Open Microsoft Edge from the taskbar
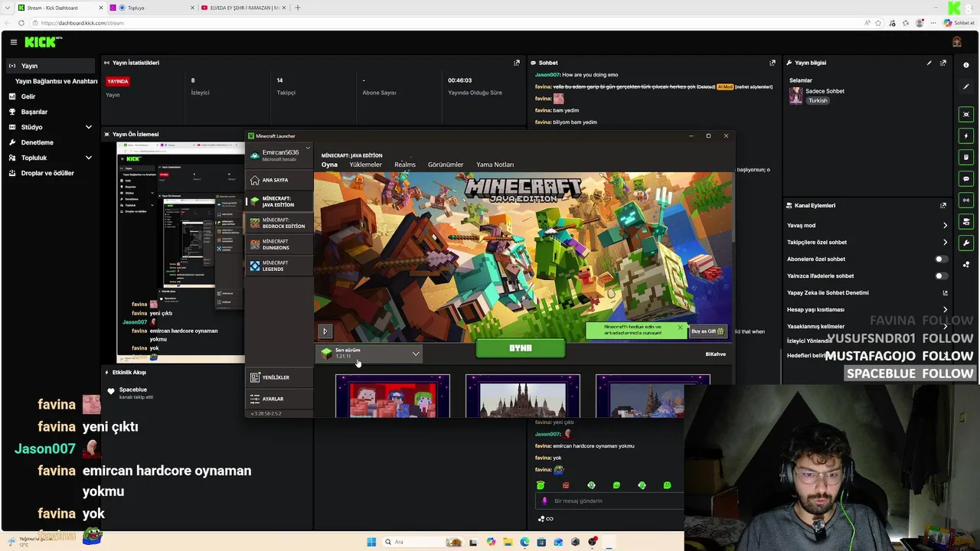This screenshot has width=980, height=551. click(x=524, y=542)
